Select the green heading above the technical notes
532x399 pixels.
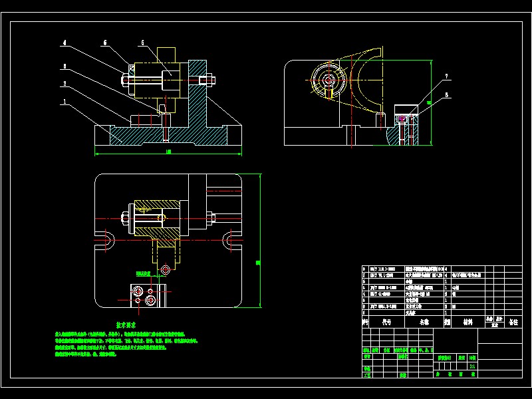coord(126,325)
